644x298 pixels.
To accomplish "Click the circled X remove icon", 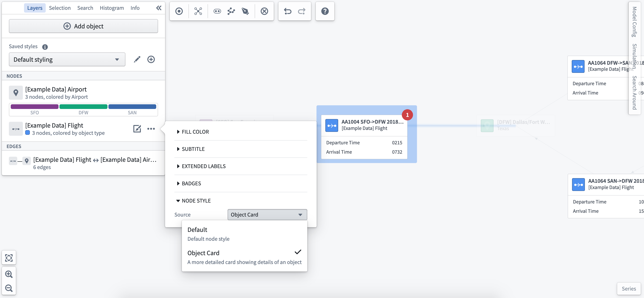I will click(264, 11).
